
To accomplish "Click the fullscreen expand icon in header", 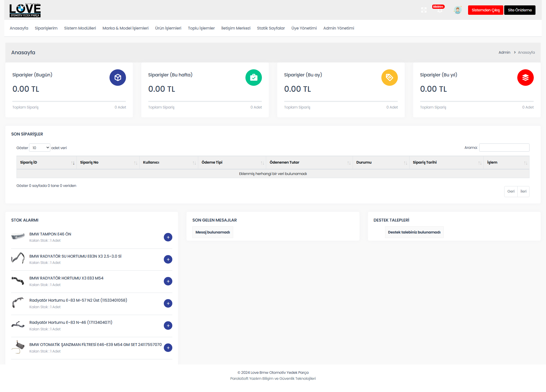I will pos(424,10).
